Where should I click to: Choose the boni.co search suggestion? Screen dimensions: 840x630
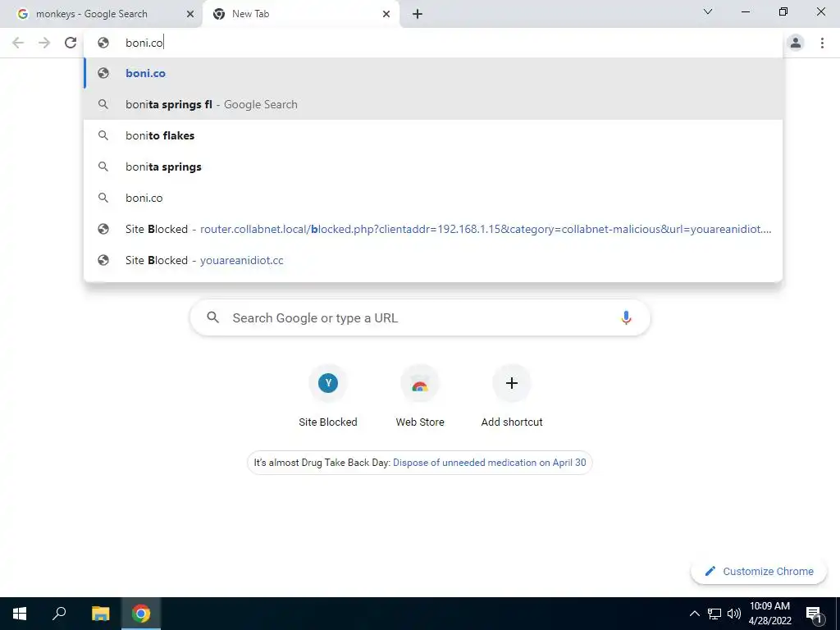(x=433, y=198)
